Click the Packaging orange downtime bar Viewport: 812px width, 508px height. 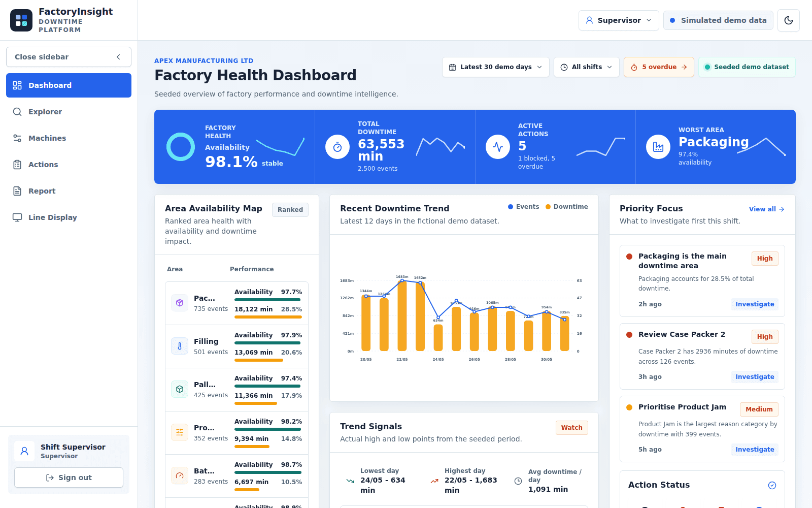click(268, 317)
